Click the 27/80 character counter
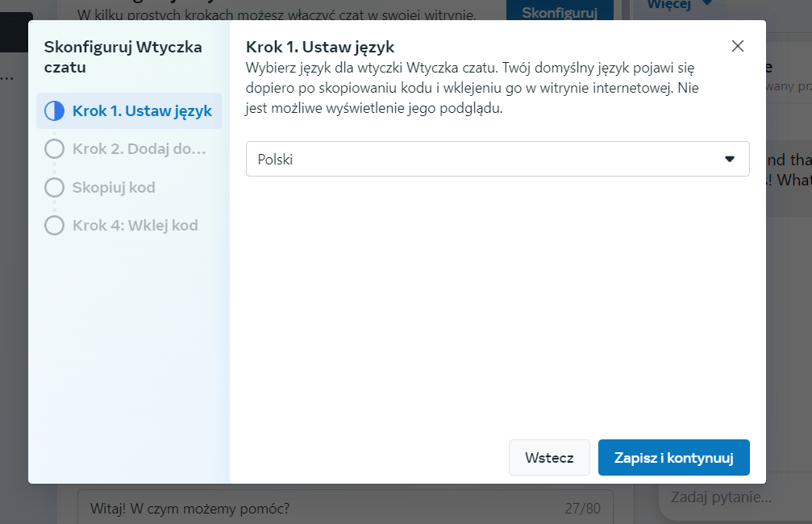Viewport: 812px width, 524px height. click(582, 509)
